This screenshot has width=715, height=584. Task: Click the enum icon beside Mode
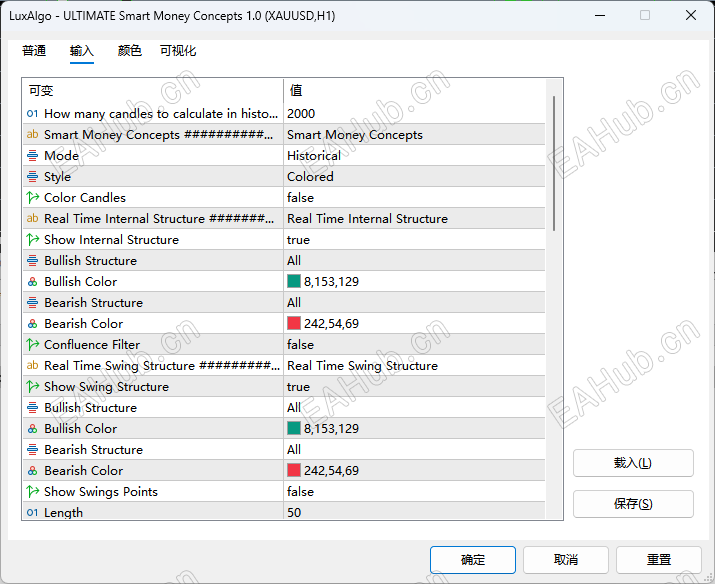[32, 155]
